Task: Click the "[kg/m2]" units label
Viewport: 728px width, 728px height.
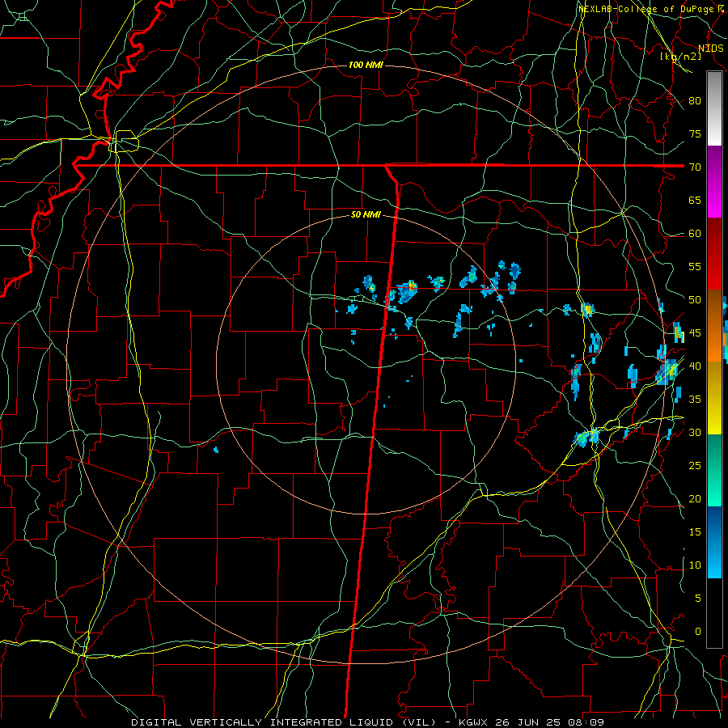Action: pos(680,57)
